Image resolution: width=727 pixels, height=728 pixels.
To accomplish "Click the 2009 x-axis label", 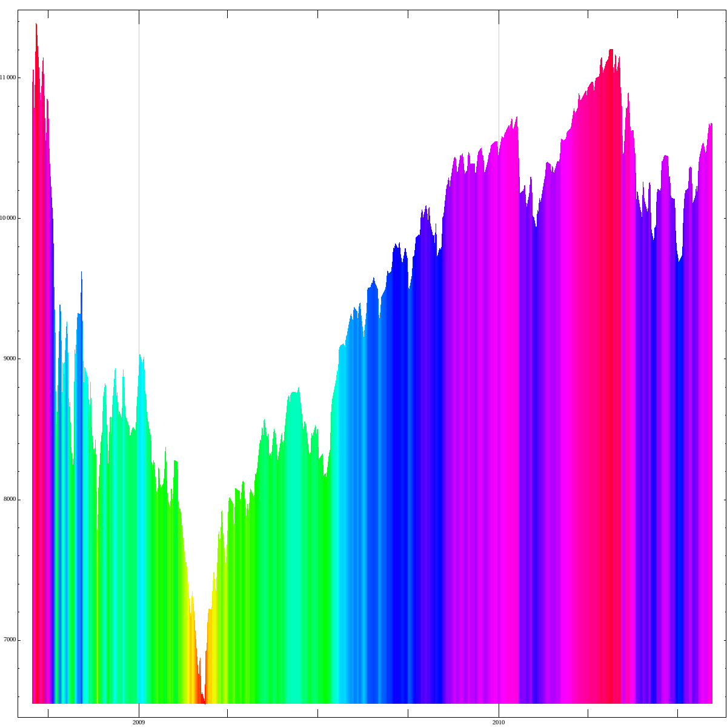I will (x=139, y=722).
